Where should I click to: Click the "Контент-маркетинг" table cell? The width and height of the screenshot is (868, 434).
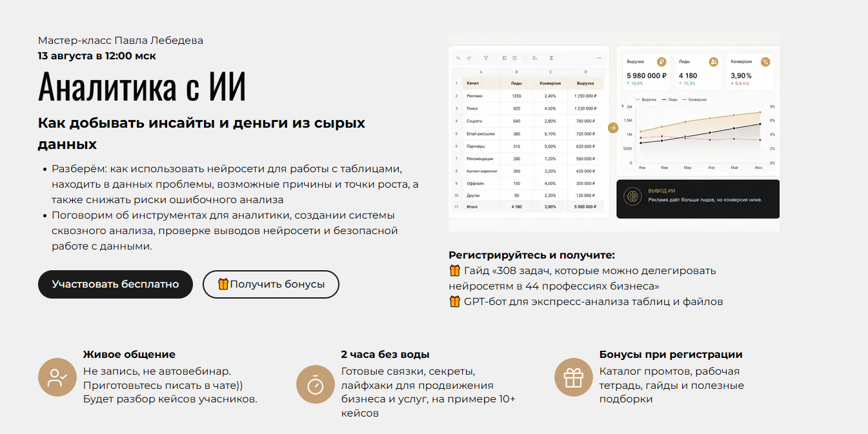click(481, 171)
